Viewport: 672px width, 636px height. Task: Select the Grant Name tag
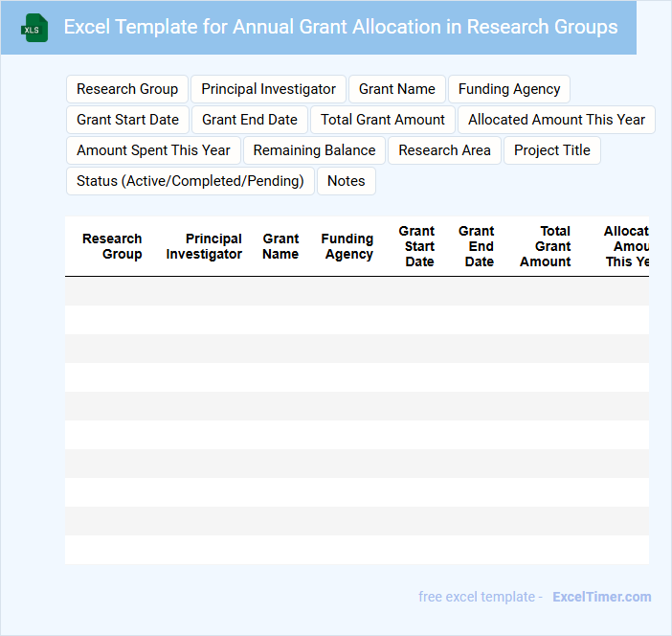396,89
